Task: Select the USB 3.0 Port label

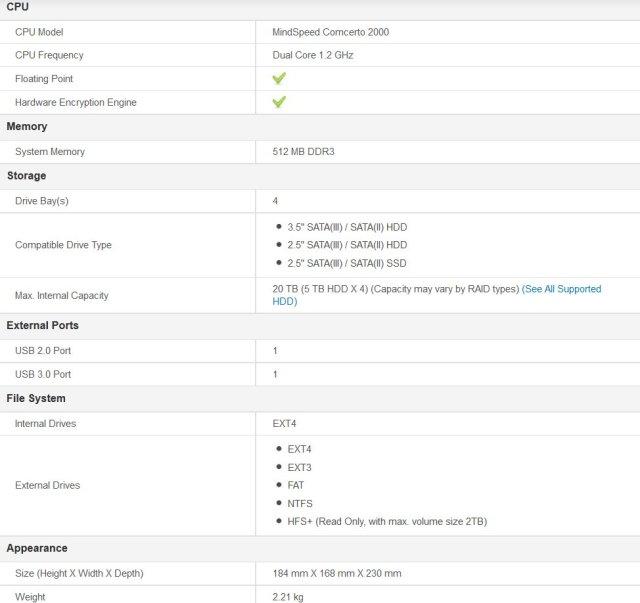Action: [x=43, y=374]
